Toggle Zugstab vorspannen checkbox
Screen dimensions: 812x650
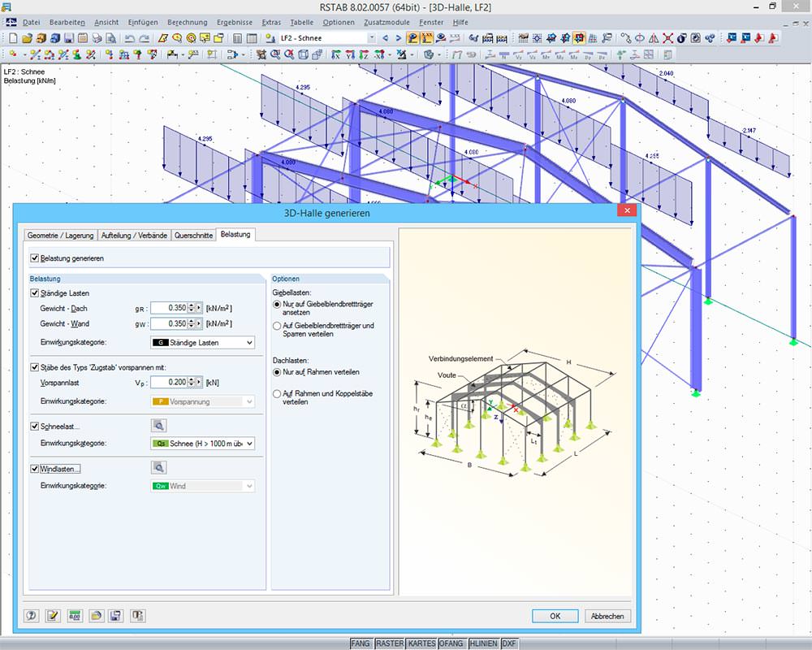35,367
